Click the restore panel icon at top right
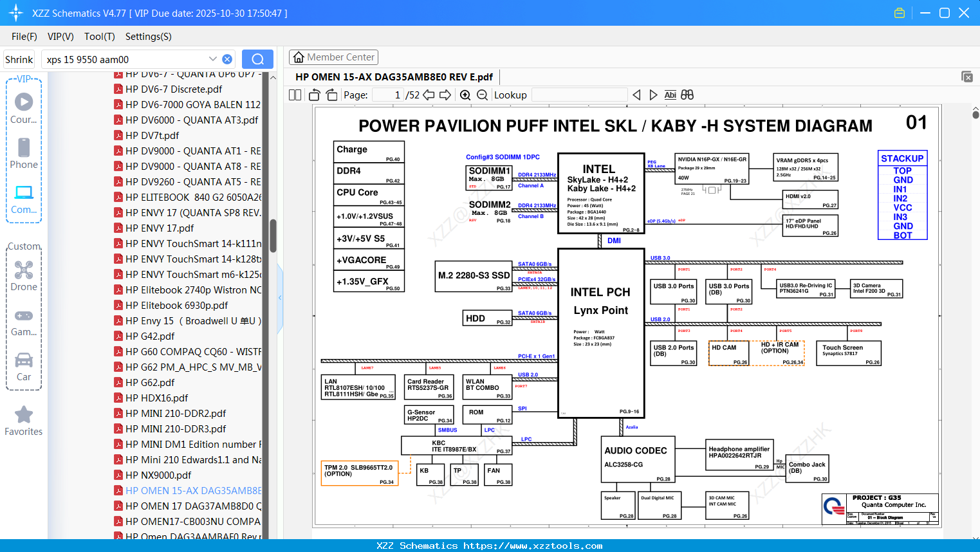The image size is (980, 552). (x=967, y=77)
